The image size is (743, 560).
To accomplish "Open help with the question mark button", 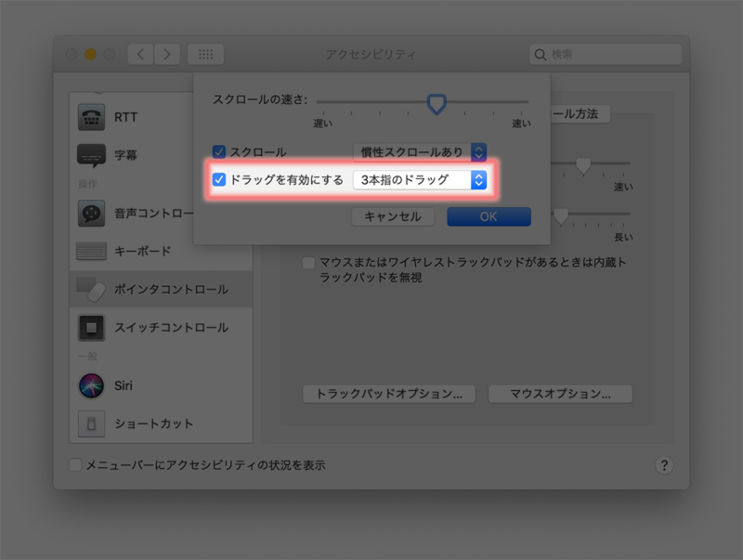I will [664, 465].
